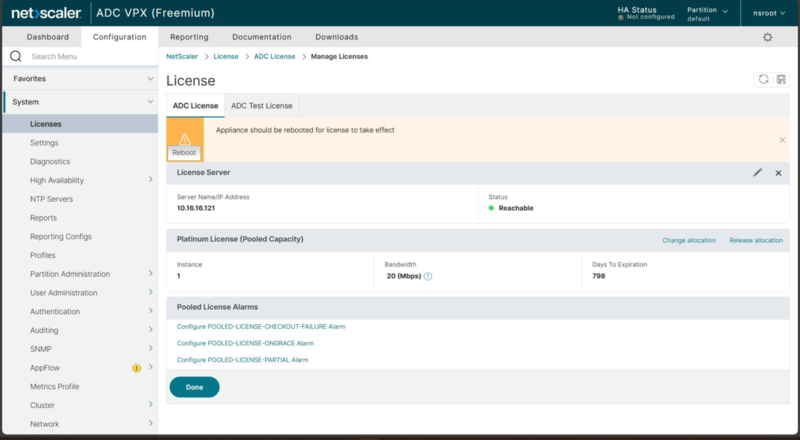Viewport: 800px width, 440px height.
Task: Collapse the Favorites section
Action: (x=150, y=79)
